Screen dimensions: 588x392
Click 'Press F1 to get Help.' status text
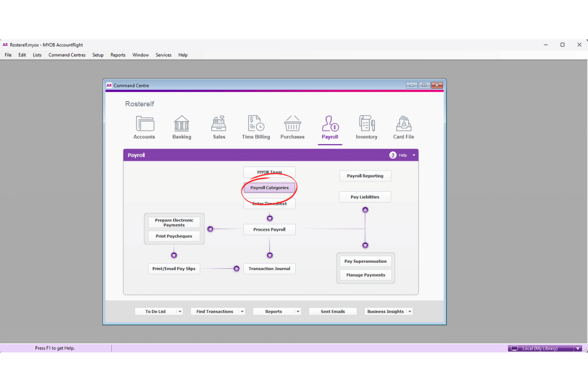tap(55, 348)
